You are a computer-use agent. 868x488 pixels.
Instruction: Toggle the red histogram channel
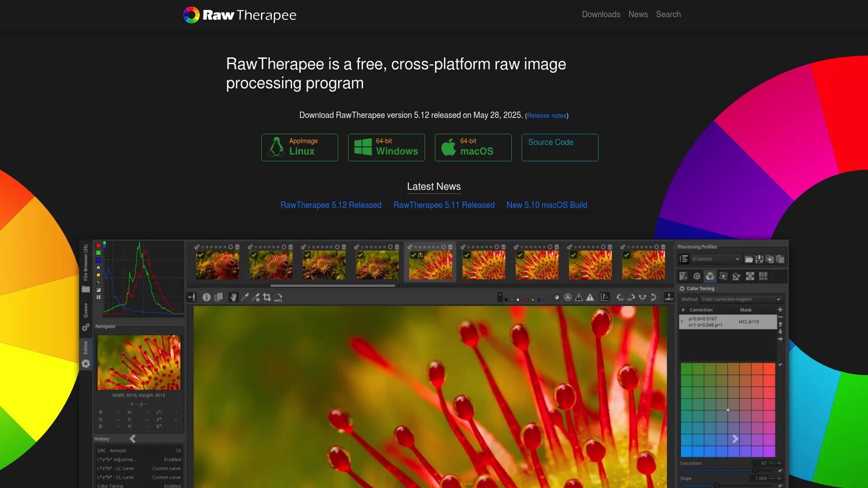98,245
